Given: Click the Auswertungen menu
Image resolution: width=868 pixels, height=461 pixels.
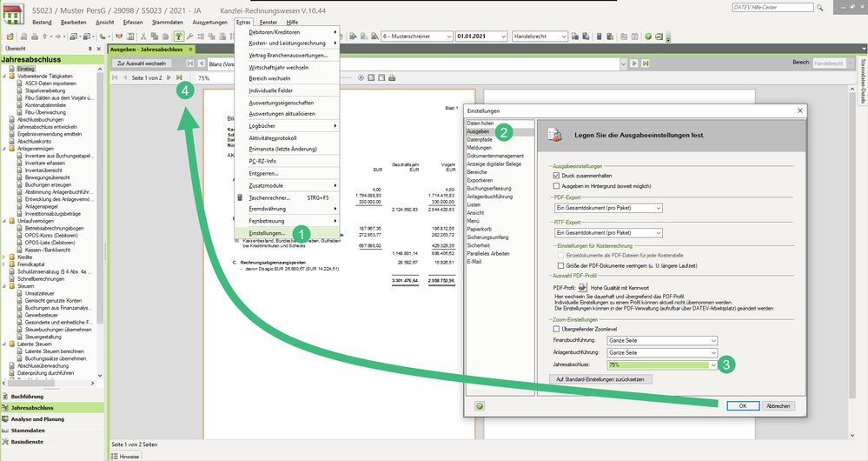Looking at the screenshot, I should click(x=209, y=22).
